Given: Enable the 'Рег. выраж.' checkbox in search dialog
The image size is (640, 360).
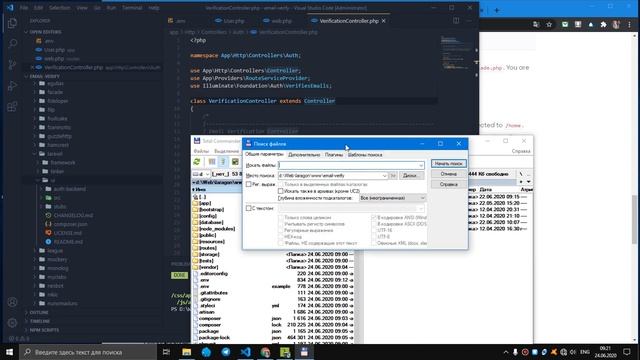Looking at the screenshot, I should tap(249, 184).
